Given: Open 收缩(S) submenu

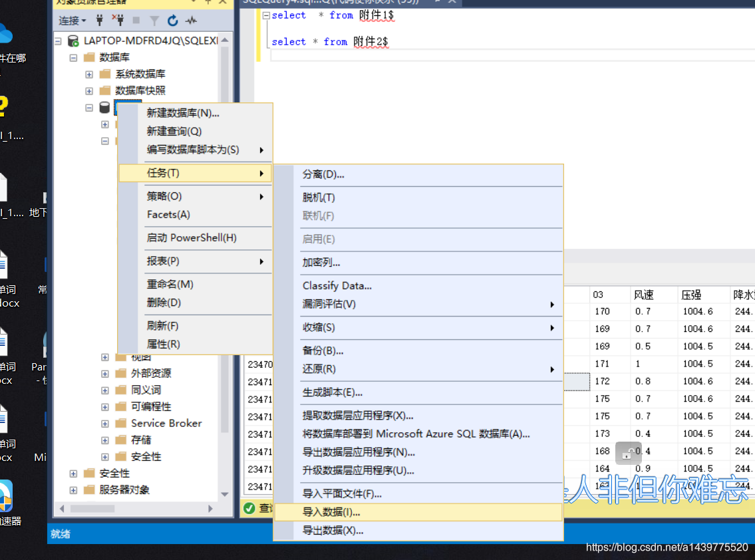Looking at the screenshot, I should [x=418, y=327].
